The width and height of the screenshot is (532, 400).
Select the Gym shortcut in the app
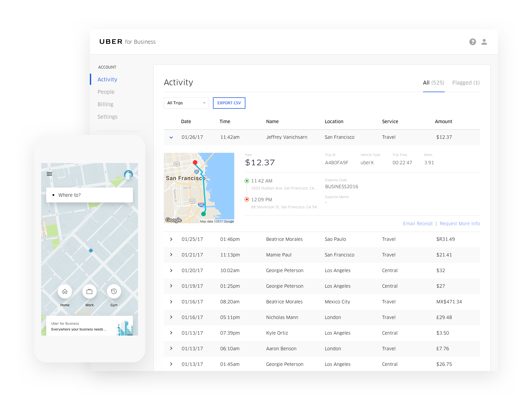114,291
